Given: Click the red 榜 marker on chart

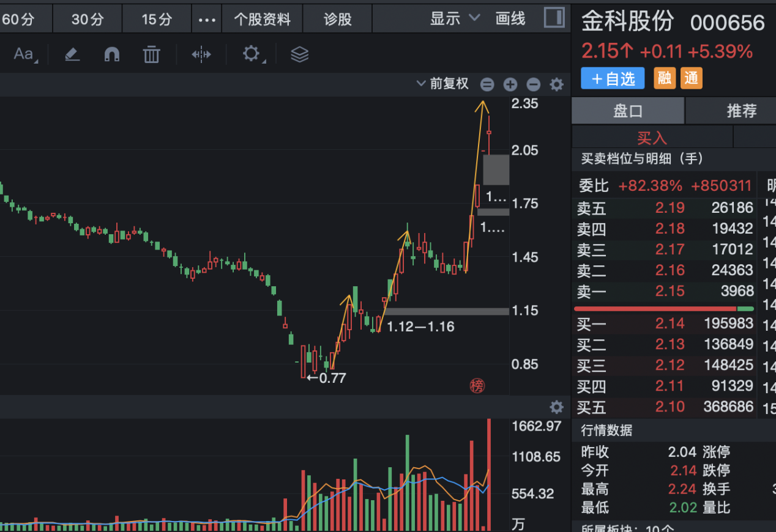Looking at the screenshot, I should 477,385.
